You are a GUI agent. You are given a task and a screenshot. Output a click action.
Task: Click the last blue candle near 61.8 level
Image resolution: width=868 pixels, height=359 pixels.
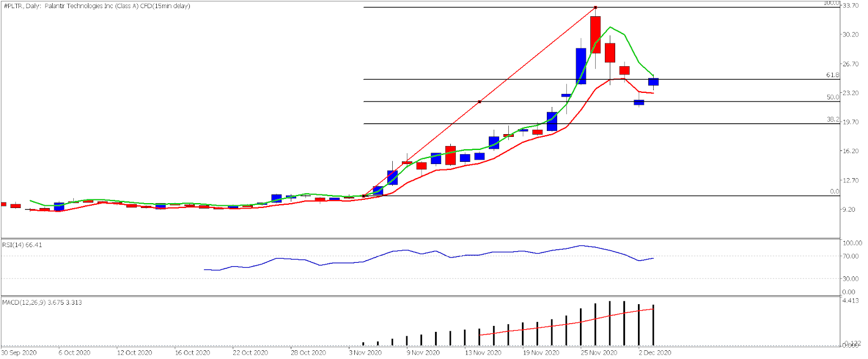click(654, 82)
